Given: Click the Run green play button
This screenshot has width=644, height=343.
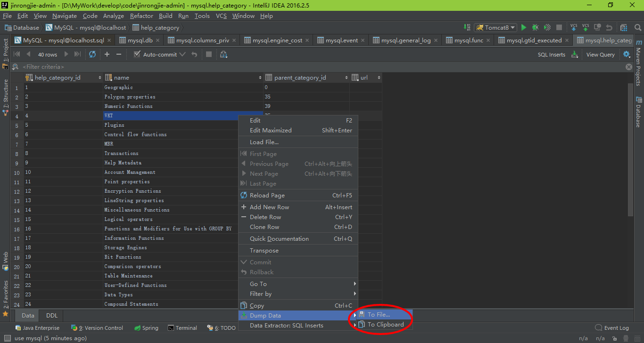Looking at the screenshot, I should pyautogui.click(x=523, y=28).
